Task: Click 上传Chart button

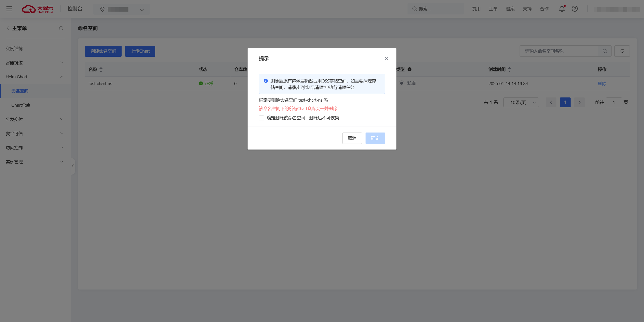Action: coord(140,51)
